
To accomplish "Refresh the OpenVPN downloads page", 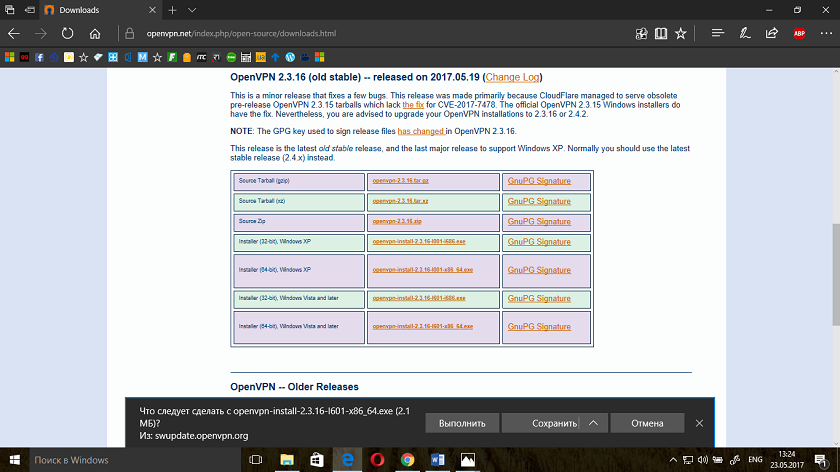I will coord(67,34).
